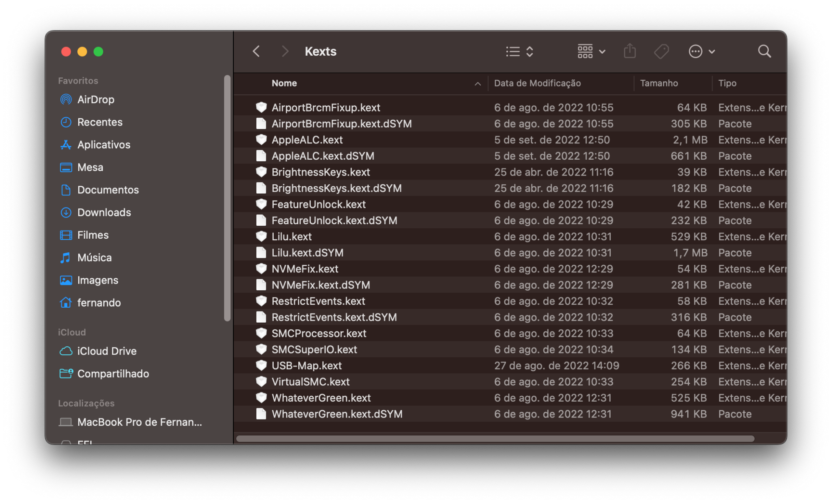Click the Share toolbar icon
Screen dimensions: 832x504
click(630, 51)
